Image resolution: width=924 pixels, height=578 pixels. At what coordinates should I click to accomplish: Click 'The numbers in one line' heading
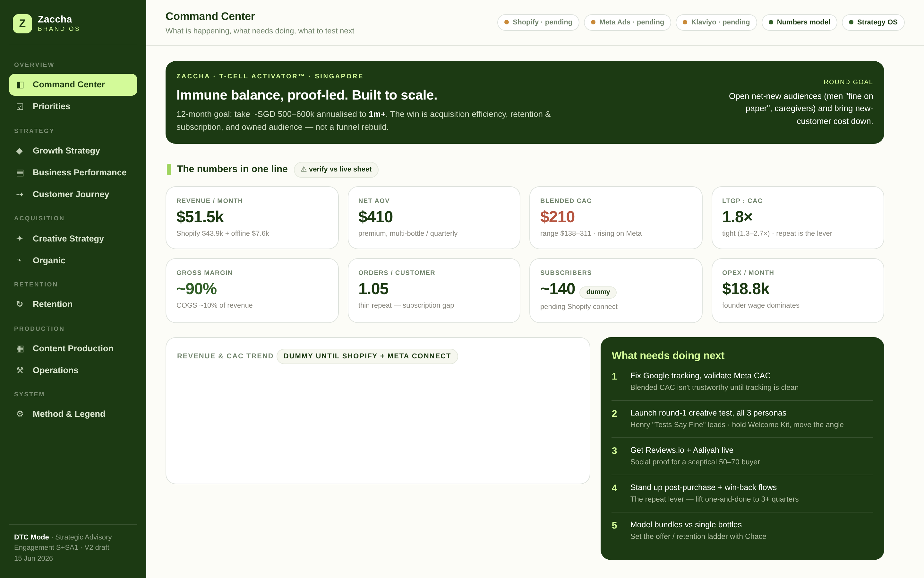click(x=232, y=169)
